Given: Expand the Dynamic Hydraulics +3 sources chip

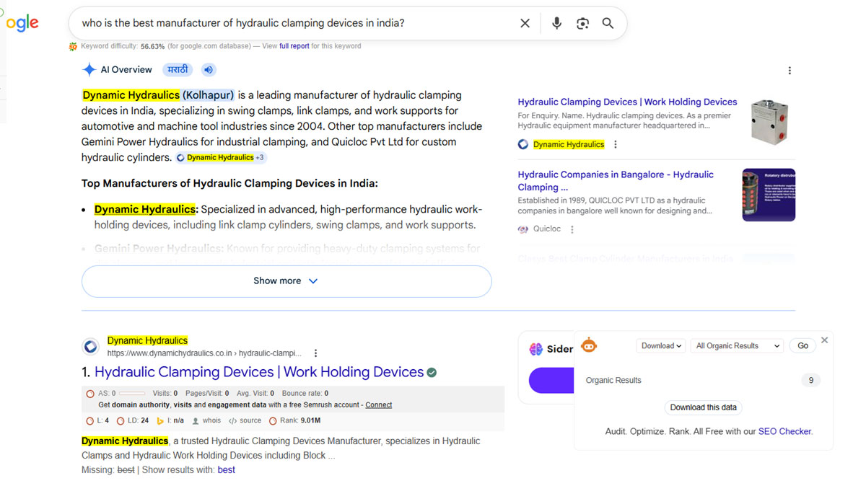Looking at the screenshot, I should tap(221, 157).
